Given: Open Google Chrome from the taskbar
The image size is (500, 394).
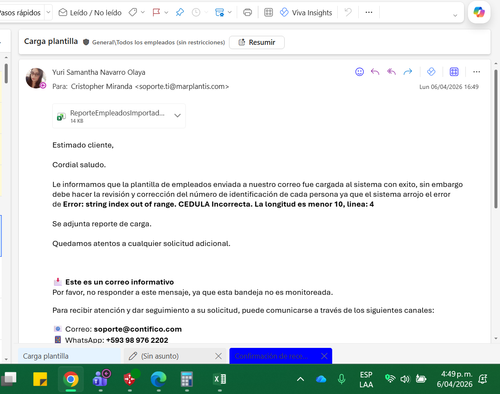Looking at the screenshot, I should (71, 379).
